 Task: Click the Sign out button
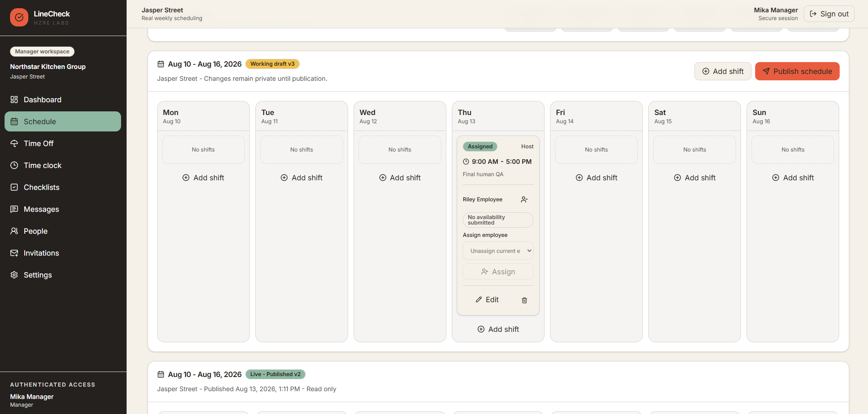829,14
